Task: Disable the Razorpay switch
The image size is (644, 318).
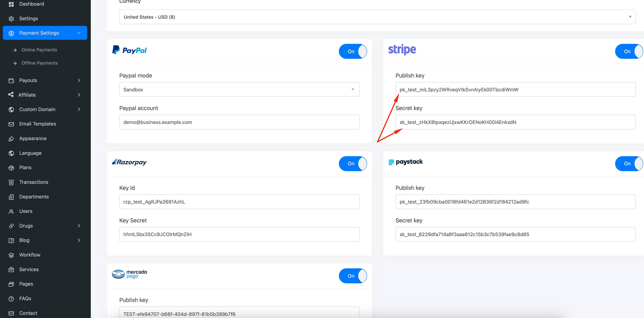Action: pyautogui.click(x=353, y=164)
